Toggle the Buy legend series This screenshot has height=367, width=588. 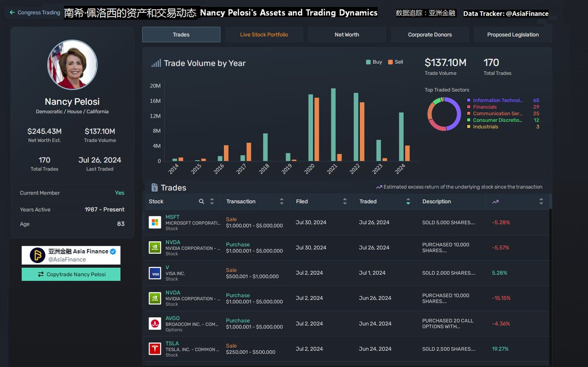(x=374, y=62)
